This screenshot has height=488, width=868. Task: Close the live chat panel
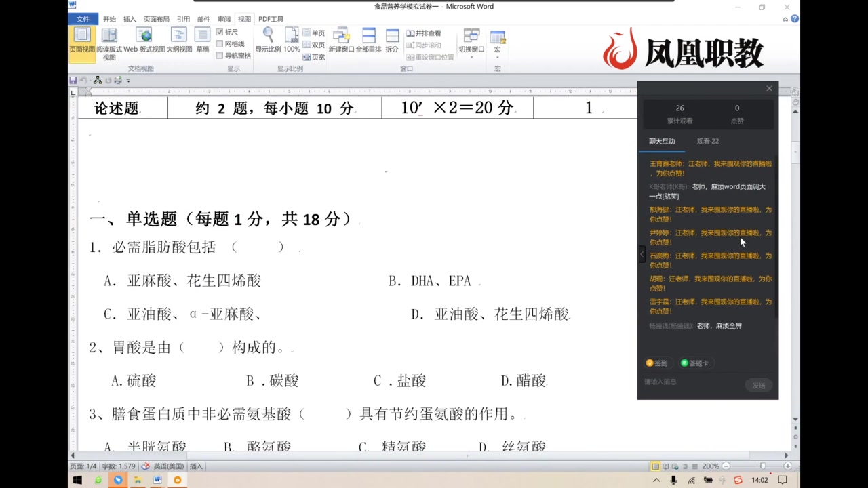[769, 89]
